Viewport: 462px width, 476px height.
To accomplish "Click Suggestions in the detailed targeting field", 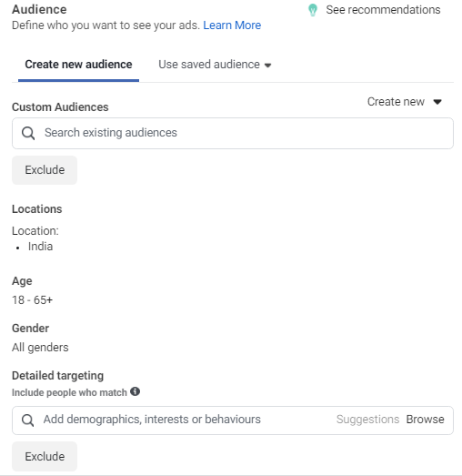I will [367, 420].
